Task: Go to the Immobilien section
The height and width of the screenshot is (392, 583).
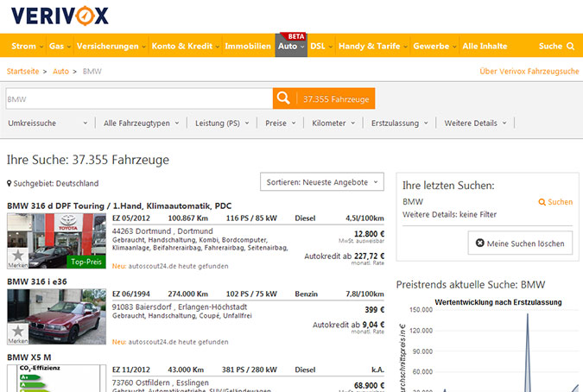Action: [x=248, y=46]
